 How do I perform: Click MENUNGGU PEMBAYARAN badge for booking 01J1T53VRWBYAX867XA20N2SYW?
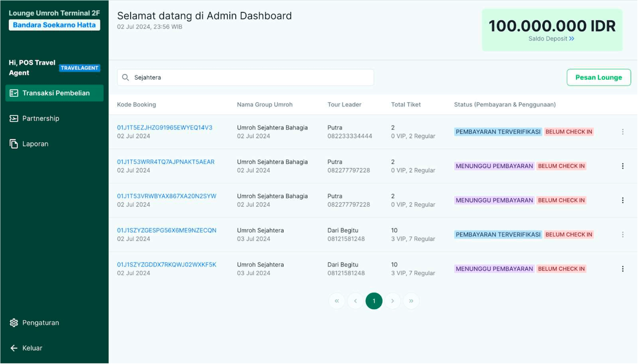[x=494, y=200]
